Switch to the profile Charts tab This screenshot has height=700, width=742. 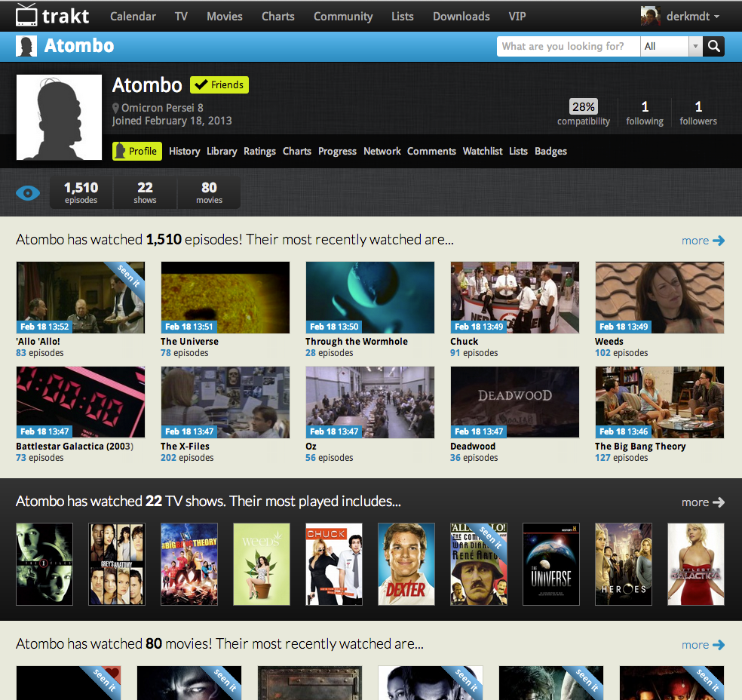[297, 152]
